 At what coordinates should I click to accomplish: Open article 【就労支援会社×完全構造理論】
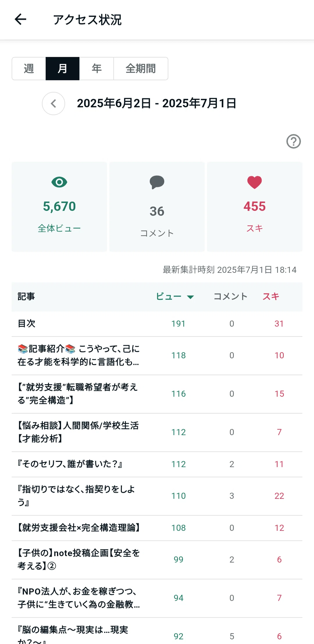[157, 528]
